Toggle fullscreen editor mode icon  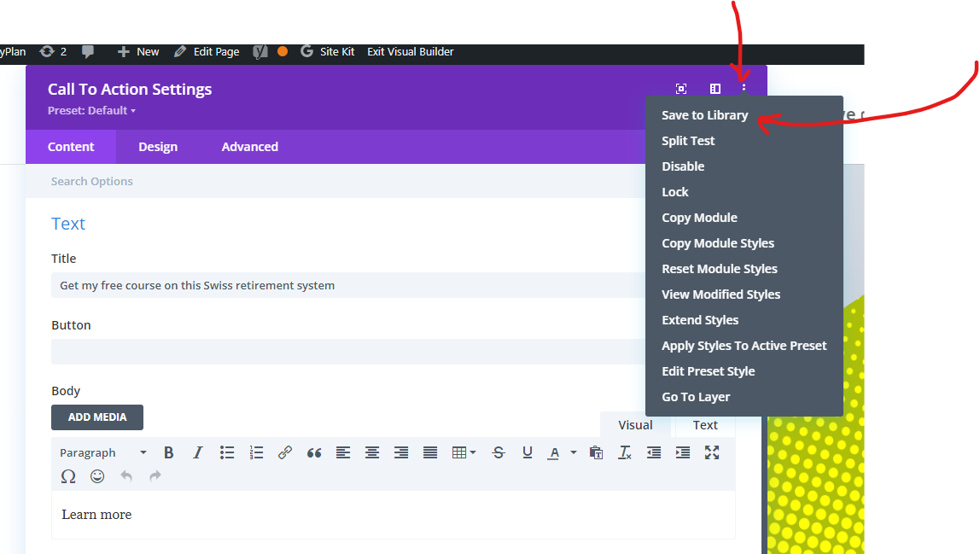coord(712,452)
